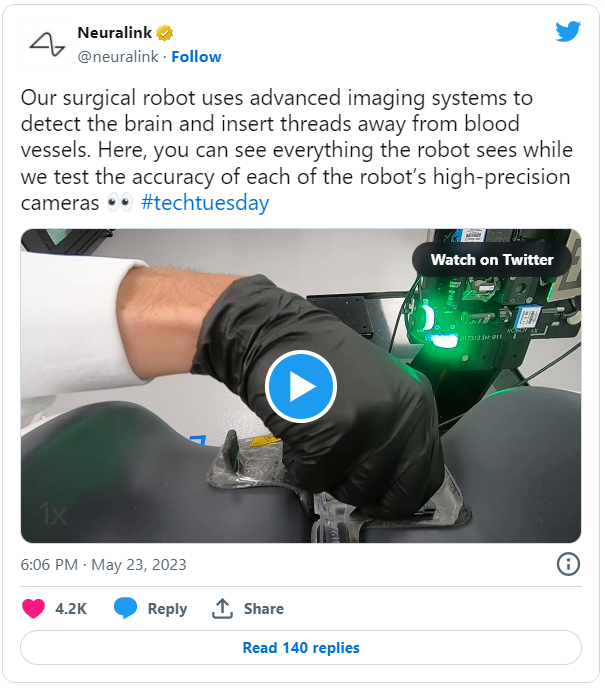
Task: Play the surgical robot video
Action: point(301,386)
